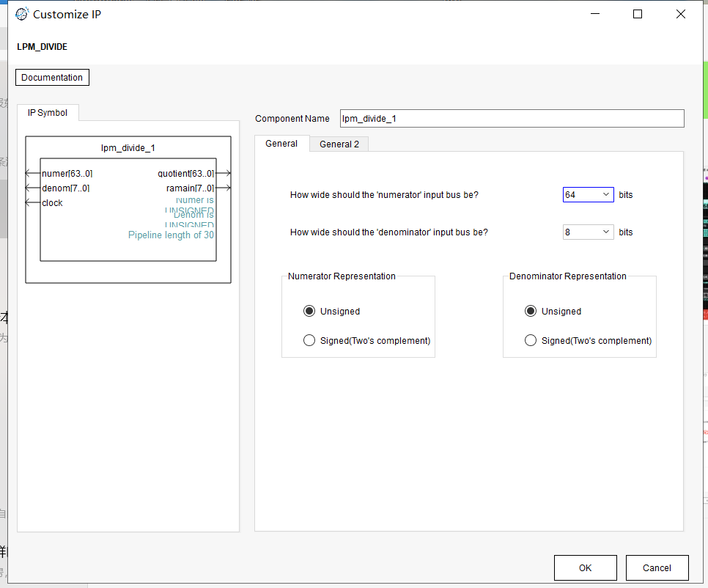The height and width of the screenshot is (588, 708).
Task: Click the clock port in IP symbol
Action: (52, 203)
